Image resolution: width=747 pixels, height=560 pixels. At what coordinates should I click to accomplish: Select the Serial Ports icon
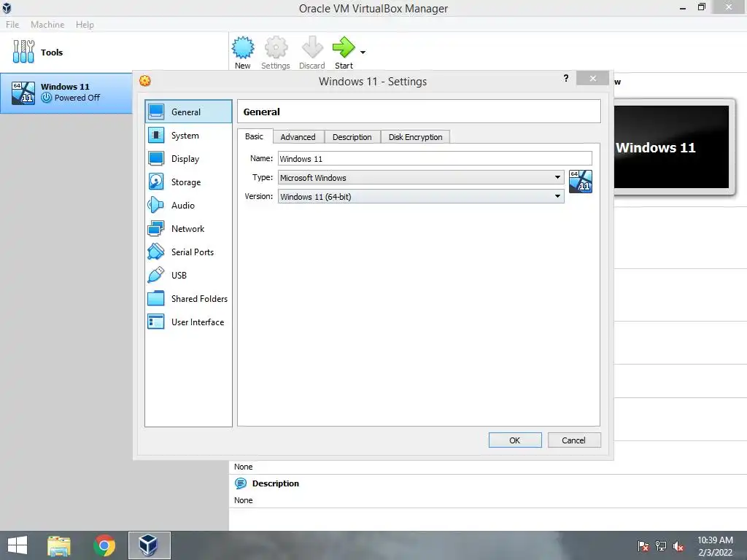click(x=156, y=252)
